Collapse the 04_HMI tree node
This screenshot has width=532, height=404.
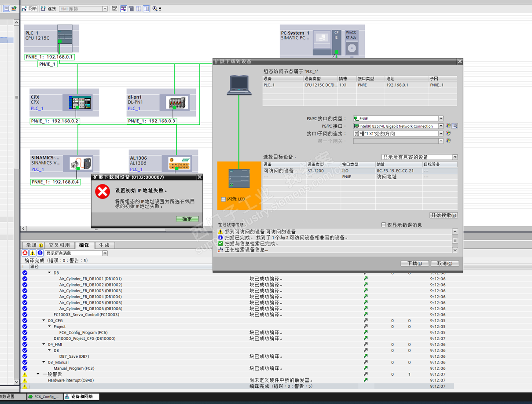(44, 345)
